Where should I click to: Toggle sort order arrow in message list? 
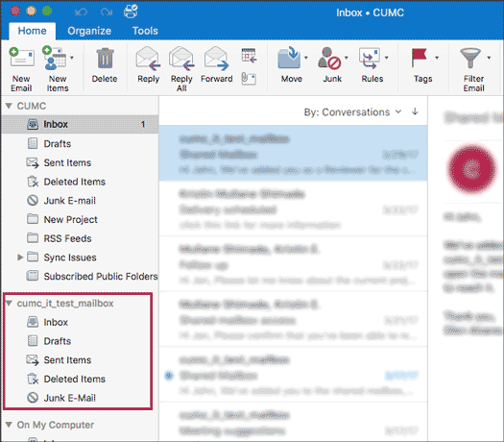pos(415,111)
